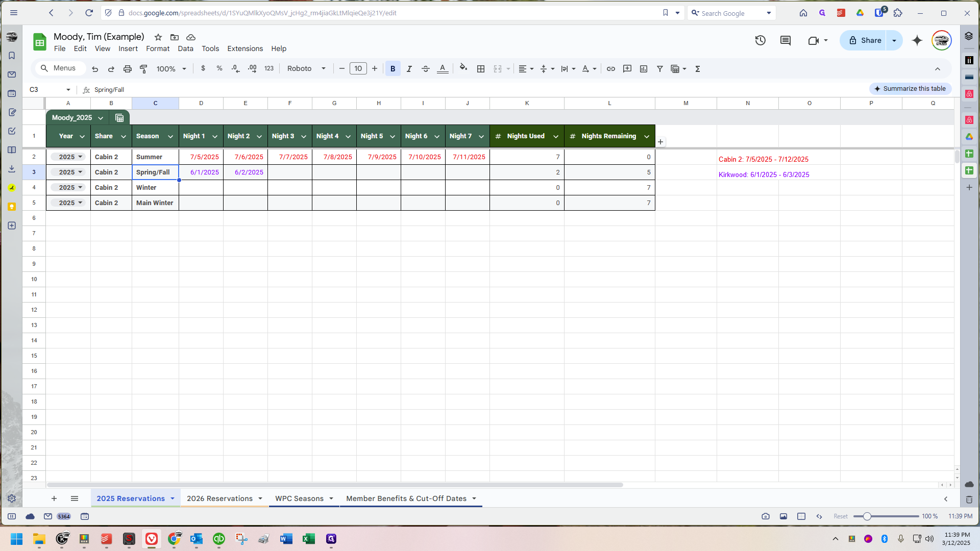Increase font size with plus
The image size is (980, 551).
[375, 68]
